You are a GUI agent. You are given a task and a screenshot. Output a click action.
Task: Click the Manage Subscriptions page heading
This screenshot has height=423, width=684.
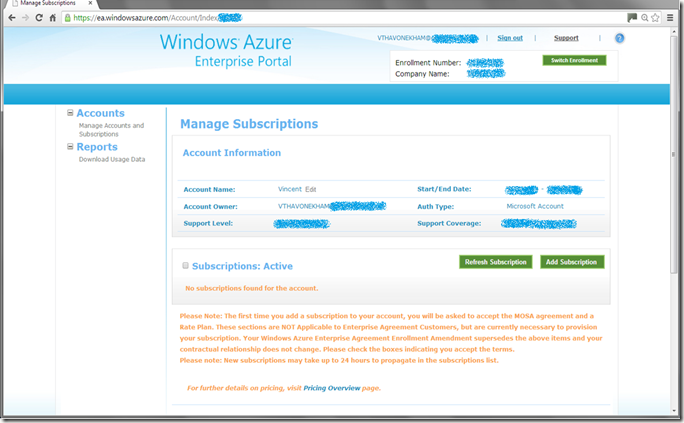(x=249, y=124)
